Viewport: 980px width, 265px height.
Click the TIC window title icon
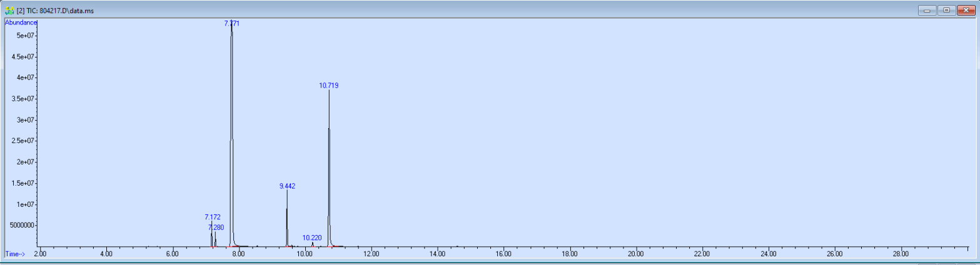pyautogui.click(x=9, y=11)
